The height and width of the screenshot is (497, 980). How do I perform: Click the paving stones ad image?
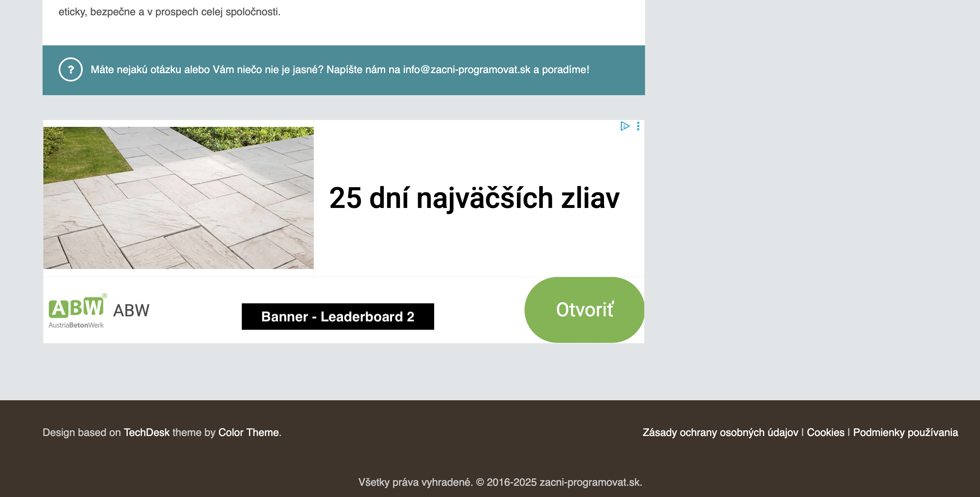pos(178,198)
